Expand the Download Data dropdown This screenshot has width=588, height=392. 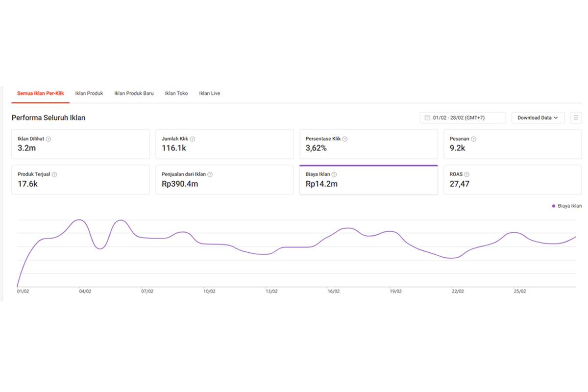[x=538, y=118]
